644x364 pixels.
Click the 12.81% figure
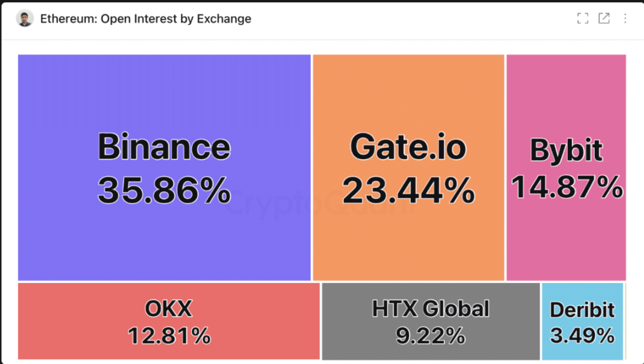[169, 336]
